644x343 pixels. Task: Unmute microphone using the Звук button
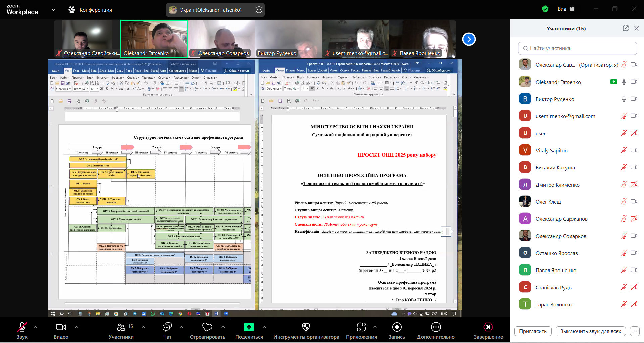pos(22,327)
